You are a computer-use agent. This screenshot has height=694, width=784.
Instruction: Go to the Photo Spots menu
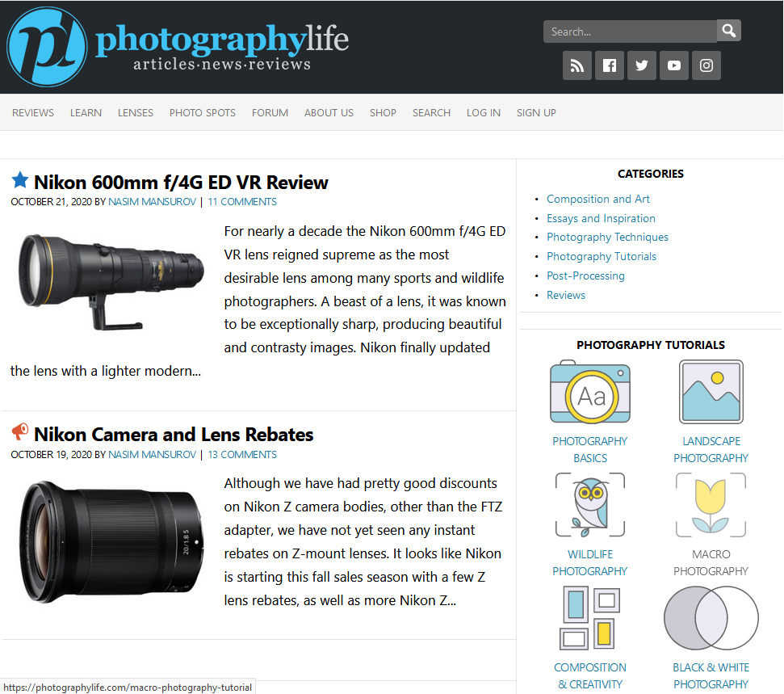[x=203, y=113]
